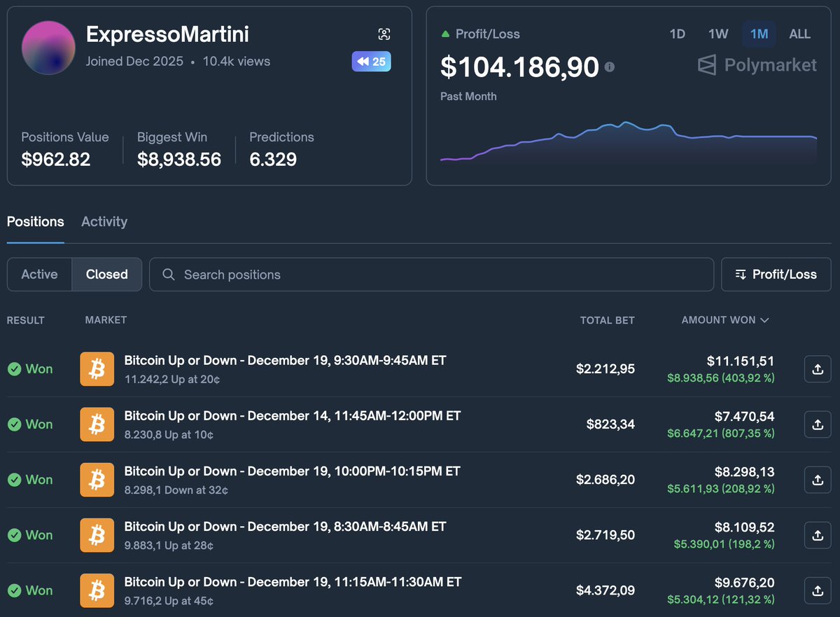Click Bitcoin icon of the 11:15AM-11:30AM market
840x617 pixels.
tap(97, 590)
